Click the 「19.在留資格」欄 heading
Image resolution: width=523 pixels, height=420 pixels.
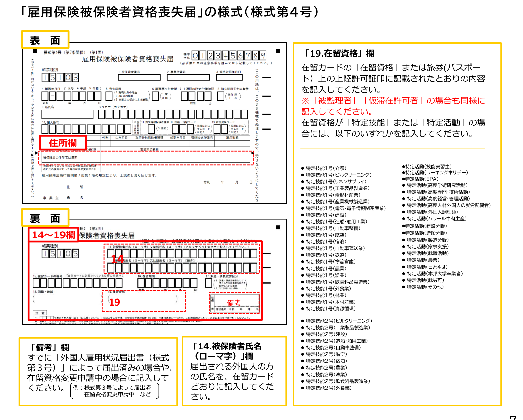click(x=338, y=54)
